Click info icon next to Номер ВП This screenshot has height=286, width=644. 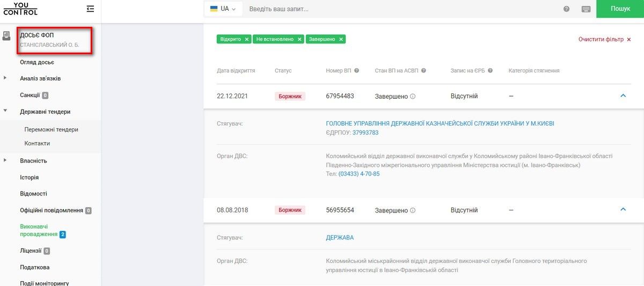click(x=356, y=71)
